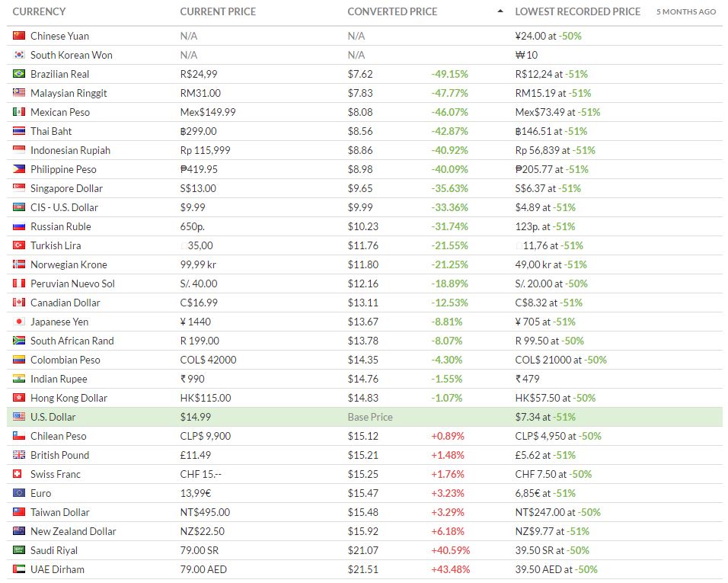This screenshot has width=728, height=583.
Task: Click the Canadian Dollar flag icon
Action: tap(19, 303)
